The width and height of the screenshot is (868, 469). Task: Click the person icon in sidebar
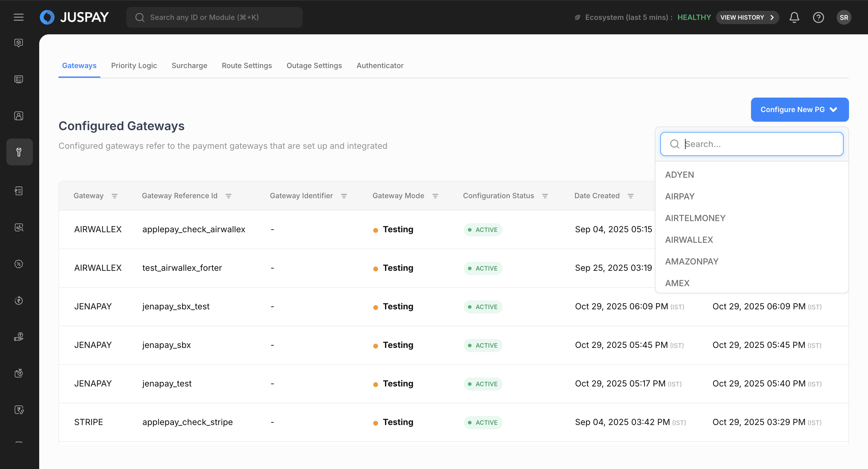(x=19, y=116)
